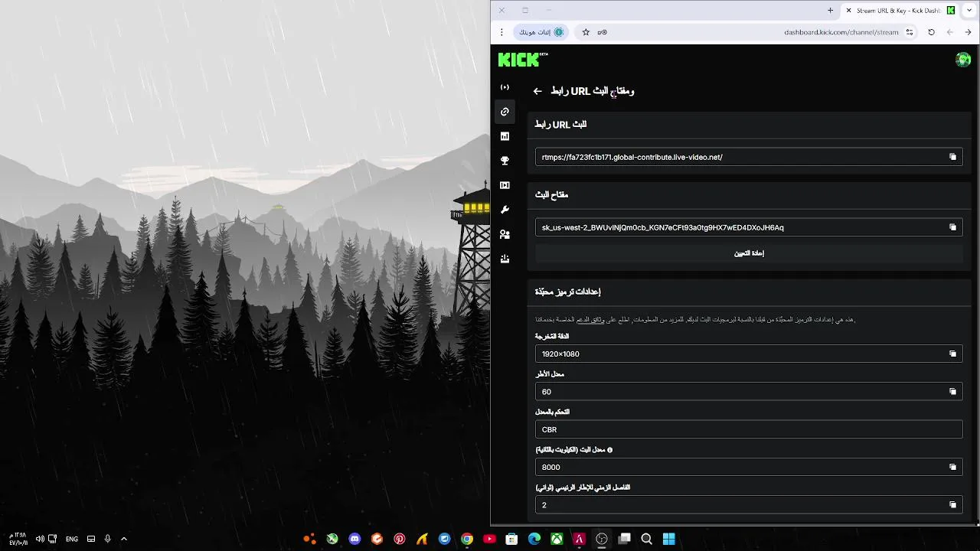Open Google Chrome from the taskbar
The width and height of the screenshot is (980, 551).
pyautogui.click(x=467, y=539)
